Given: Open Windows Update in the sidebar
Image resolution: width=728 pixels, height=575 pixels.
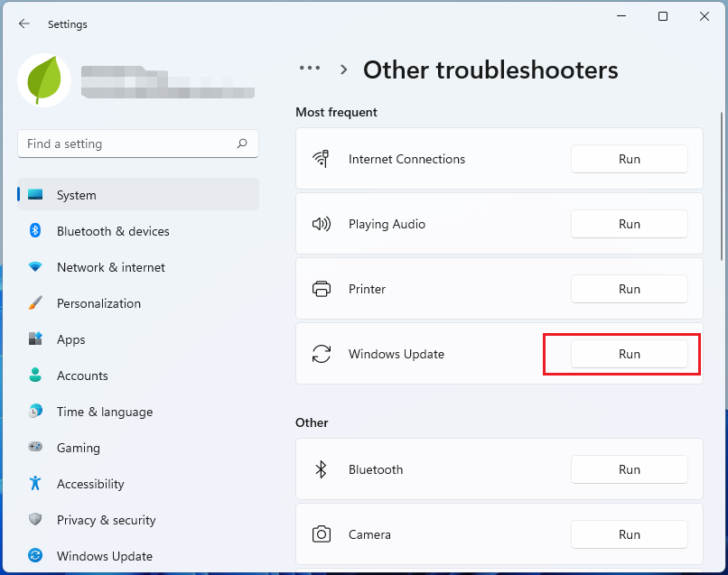Looking at the screenshot, I should [138, 555].
